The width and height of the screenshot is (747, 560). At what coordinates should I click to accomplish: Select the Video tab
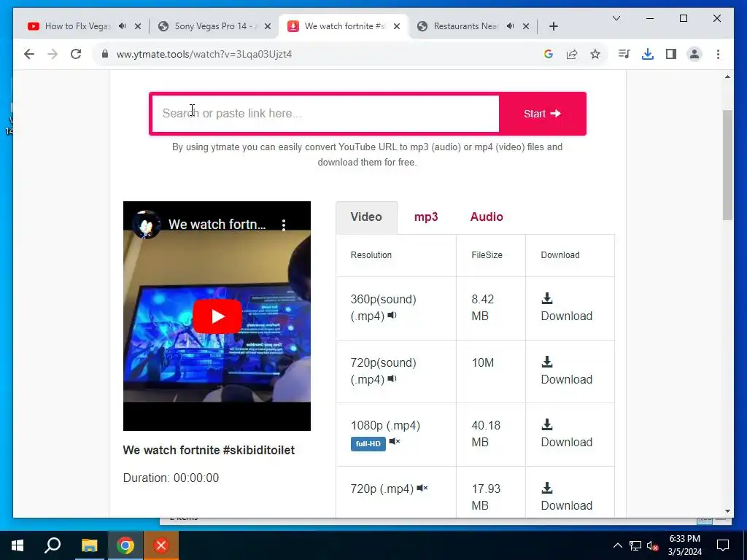point(366,217)
